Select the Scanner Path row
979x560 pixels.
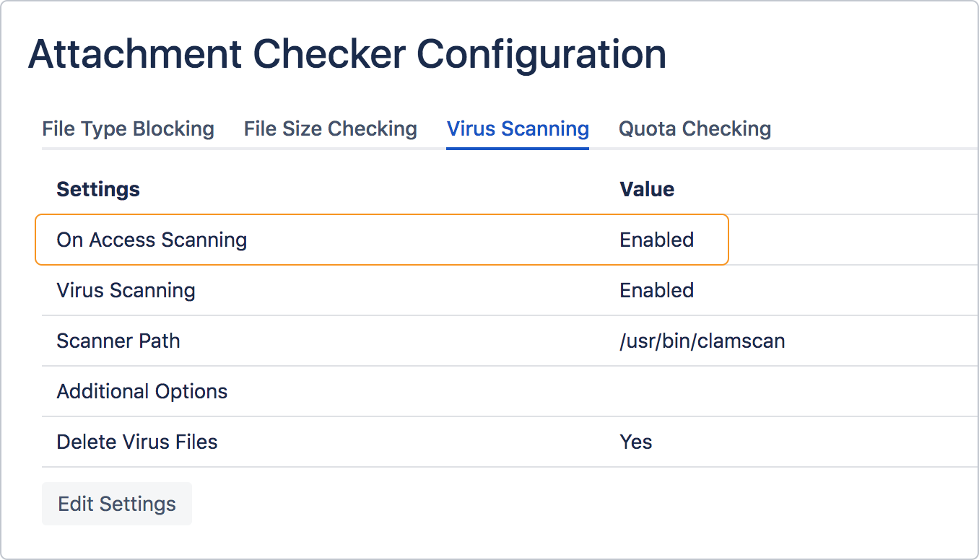289,341
